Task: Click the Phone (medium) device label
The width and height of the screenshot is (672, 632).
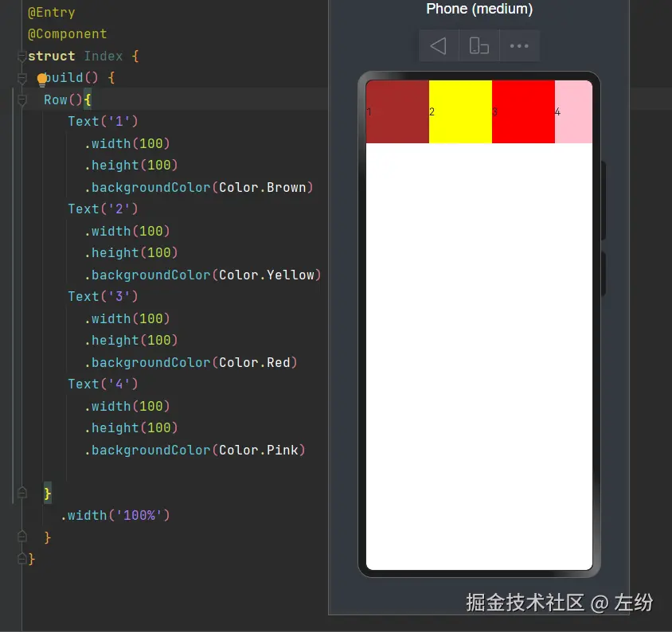Action: [479, 9]
